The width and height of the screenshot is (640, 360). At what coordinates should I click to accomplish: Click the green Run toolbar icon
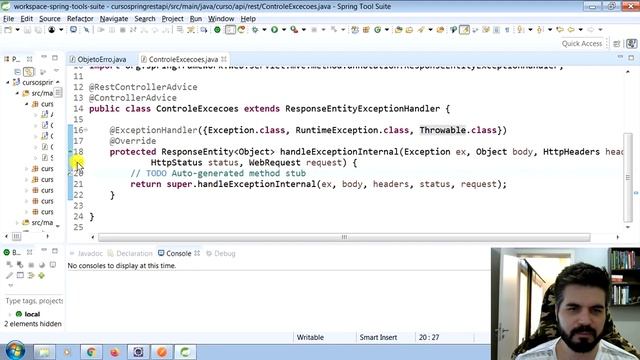[274, 30]
